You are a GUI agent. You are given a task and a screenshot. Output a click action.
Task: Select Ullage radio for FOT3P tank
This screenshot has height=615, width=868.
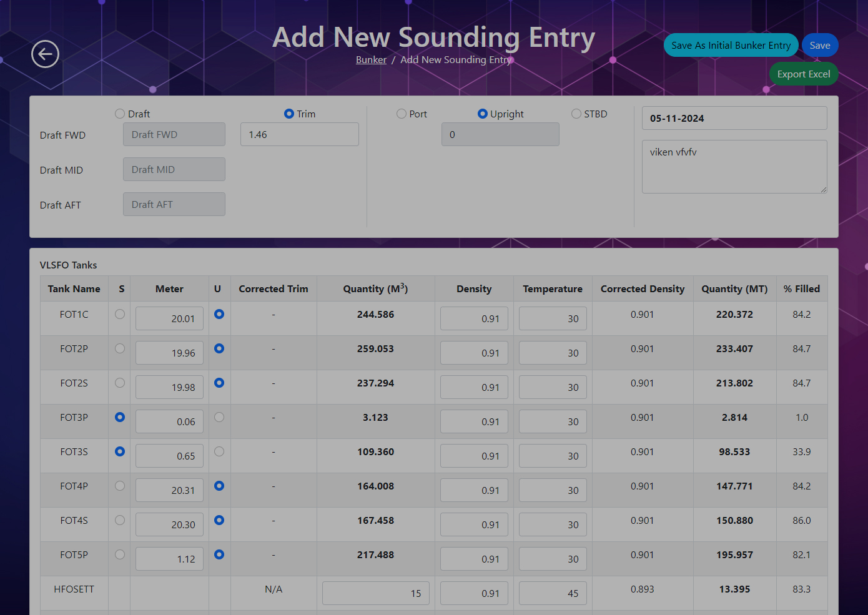219,417
